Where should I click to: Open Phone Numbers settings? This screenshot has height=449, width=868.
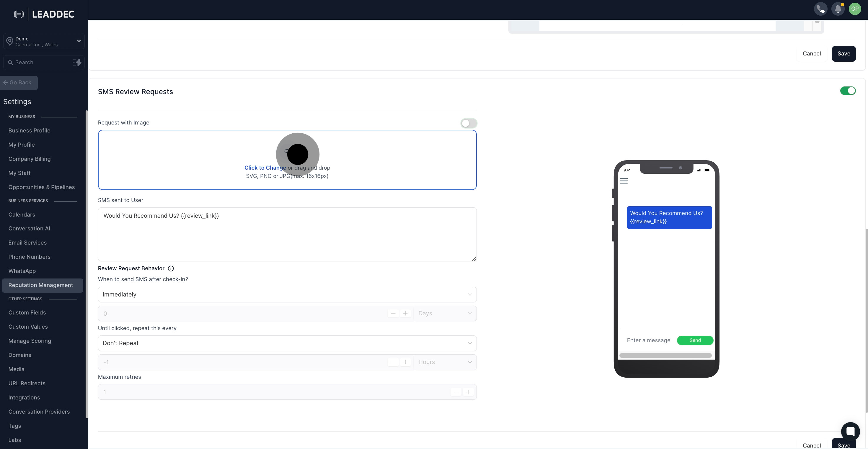coord(29,257)
